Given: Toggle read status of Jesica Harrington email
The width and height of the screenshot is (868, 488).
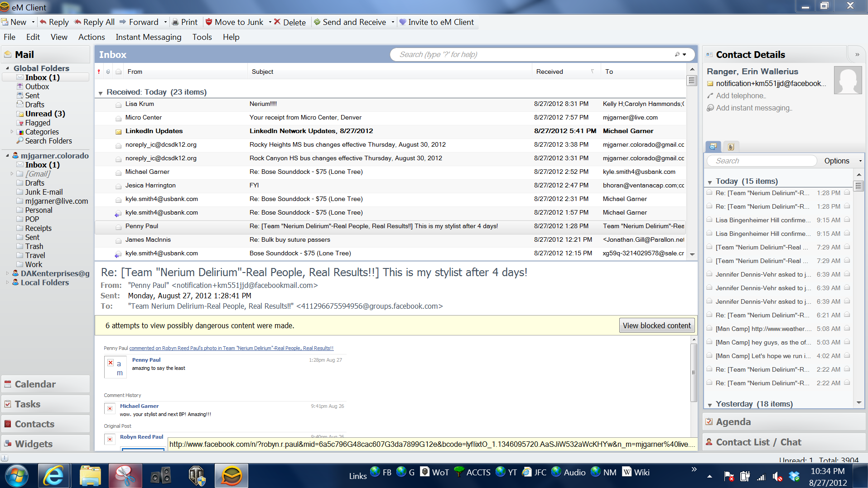Looking at the screenshot, I should [x=118, y=186].
